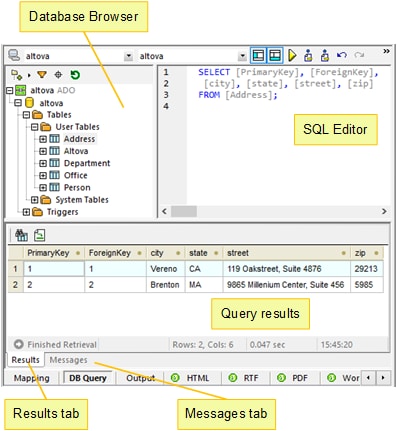This screenshot has height=431, width=397.
Task: Collapse the Tables folder
Action: tap(26, 115)
